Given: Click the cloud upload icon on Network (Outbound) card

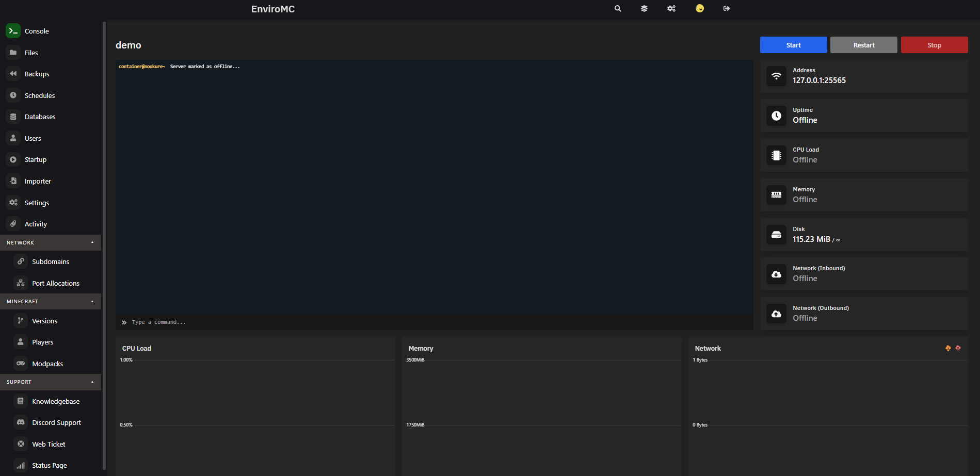Looking at the screenshot, I should 776,314.
